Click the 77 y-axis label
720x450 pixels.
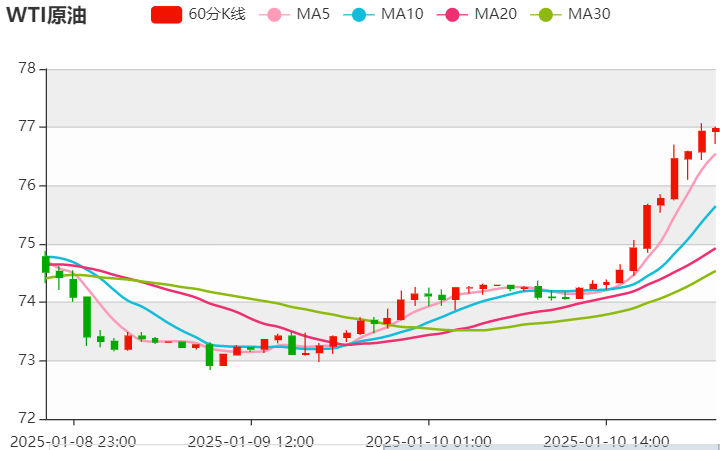pos(27,127)
